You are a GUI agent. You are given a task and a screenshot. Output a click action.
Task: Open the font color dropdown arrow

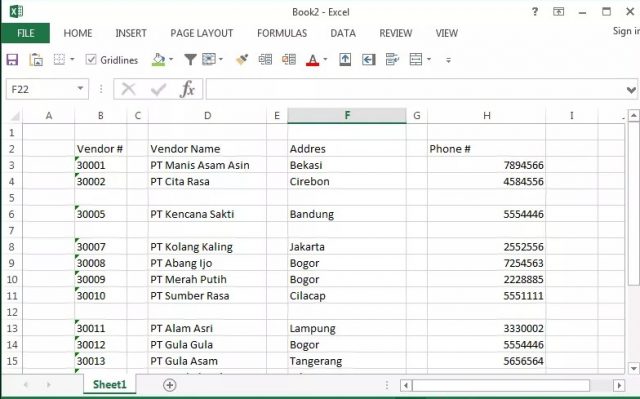(x=325, y=60)
